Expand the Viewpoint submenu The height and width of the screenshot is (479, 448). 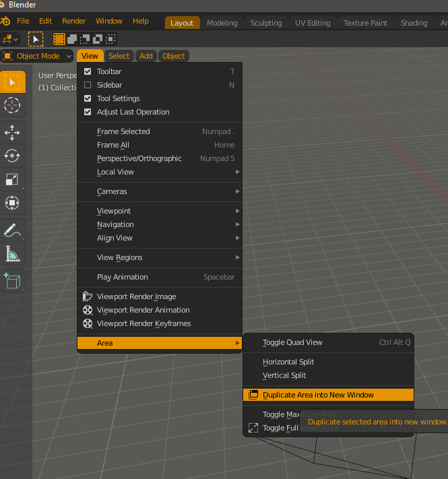(x=160, y=211)
